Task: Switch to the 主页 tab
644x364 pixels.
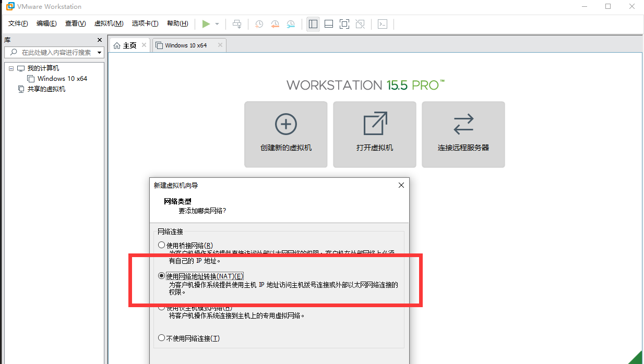Action: tap(129, 45)
